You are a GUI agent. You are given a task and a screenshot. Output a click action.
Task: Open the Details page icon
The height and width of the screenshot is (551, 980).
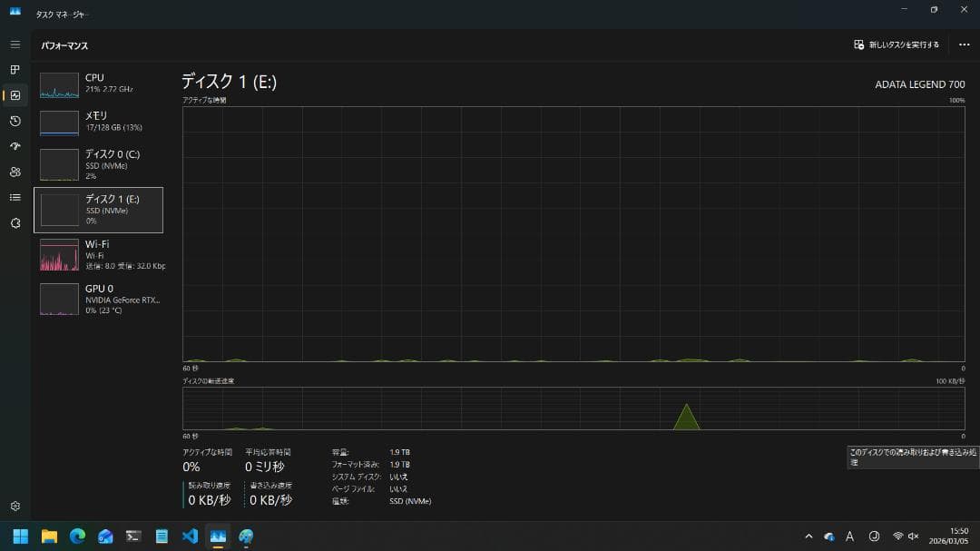pyautogui.click(x=15, y=197)
